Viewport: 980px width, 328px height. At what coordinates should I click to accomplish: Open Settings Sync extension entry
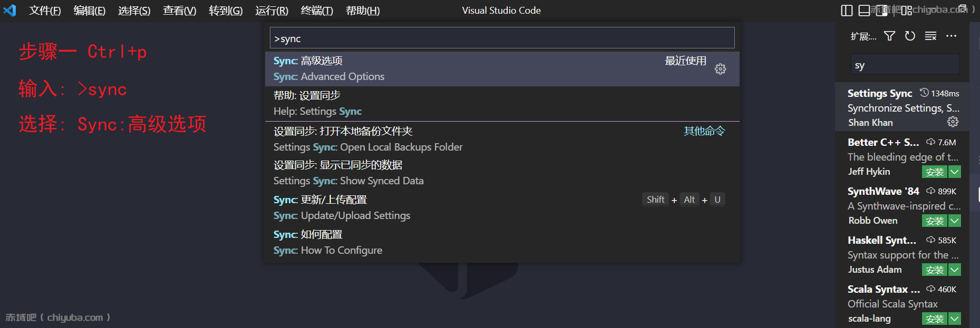point(903,107)
